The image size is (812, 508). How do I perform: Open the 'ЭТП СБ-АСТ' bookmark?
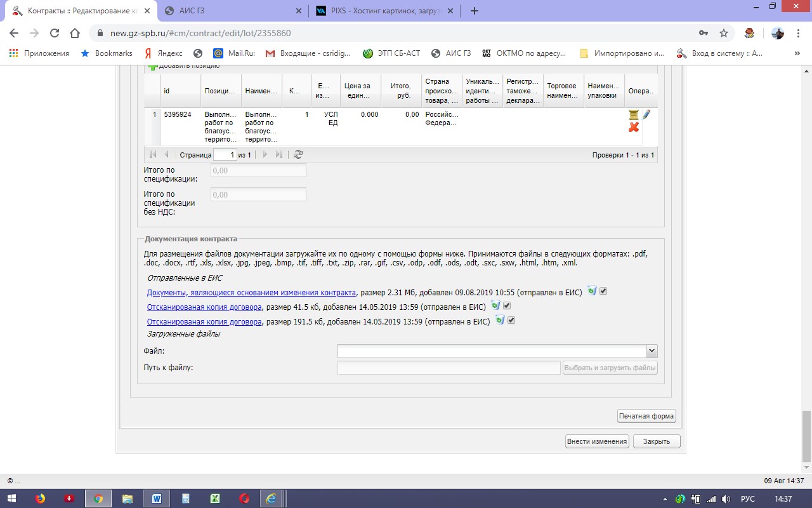(391, 53)
